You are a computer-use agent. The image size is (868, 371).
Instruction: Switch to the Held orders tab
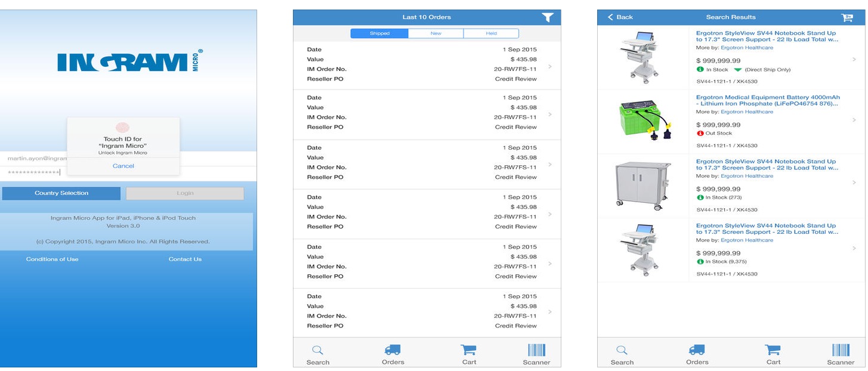(x=491, y=33)
